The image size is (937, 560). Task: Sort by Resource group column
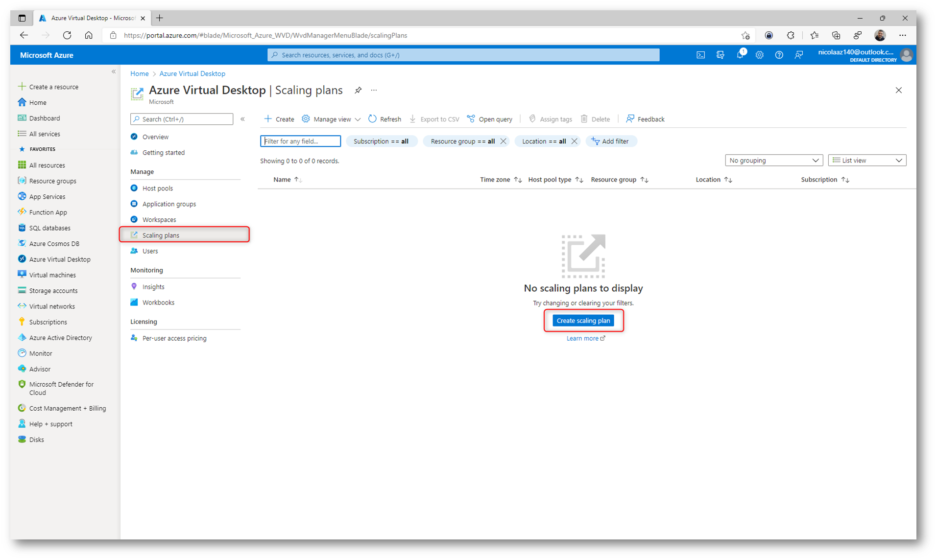point(619,180)
